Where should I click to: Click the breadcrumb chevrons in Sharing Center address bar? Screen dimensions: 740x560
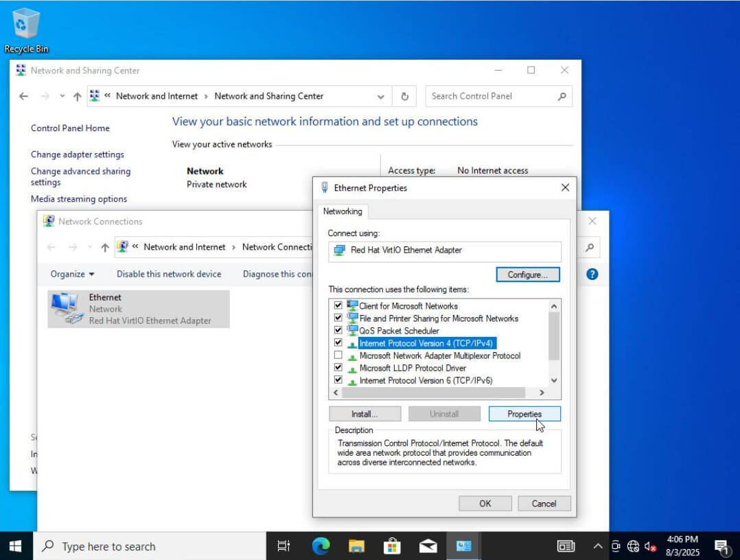(x=108, y=96)
